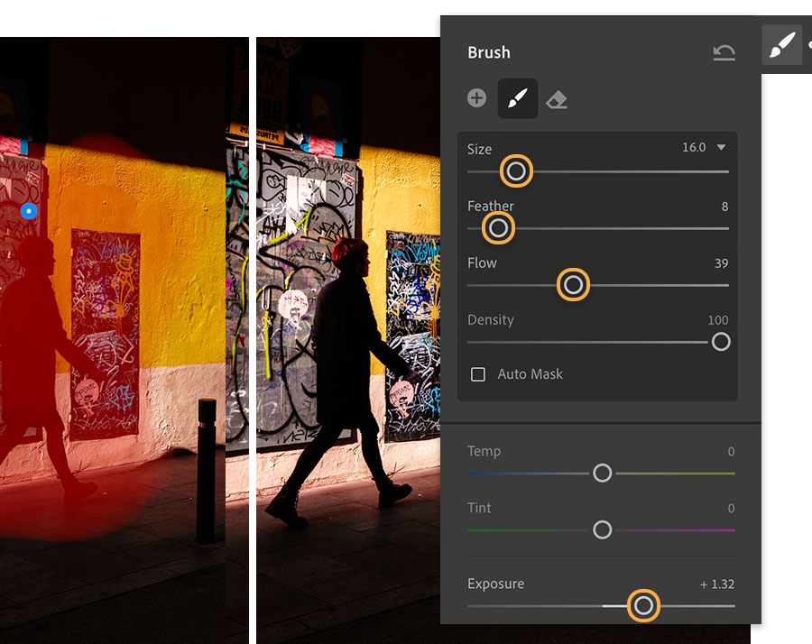The image size is (812, 644).
Task: Expand the Size dropdown arrow
Action: pos(721,148)
